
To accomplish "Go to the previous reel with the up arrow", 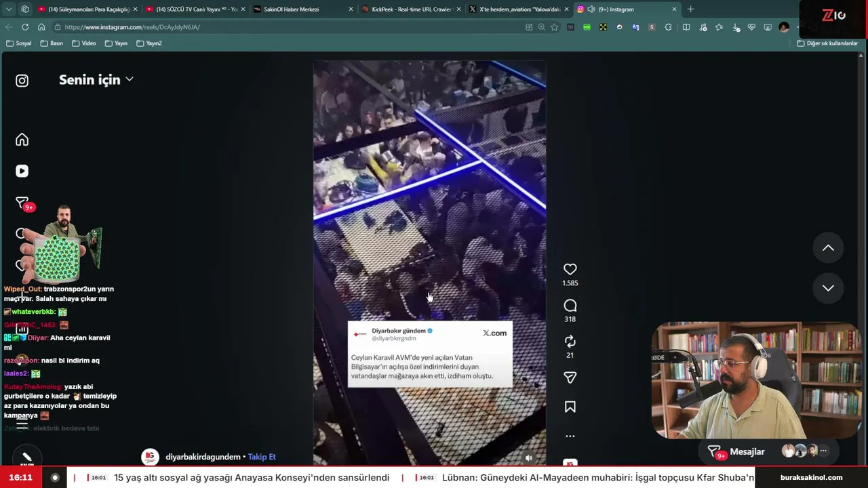I will [x=828, y=248].
